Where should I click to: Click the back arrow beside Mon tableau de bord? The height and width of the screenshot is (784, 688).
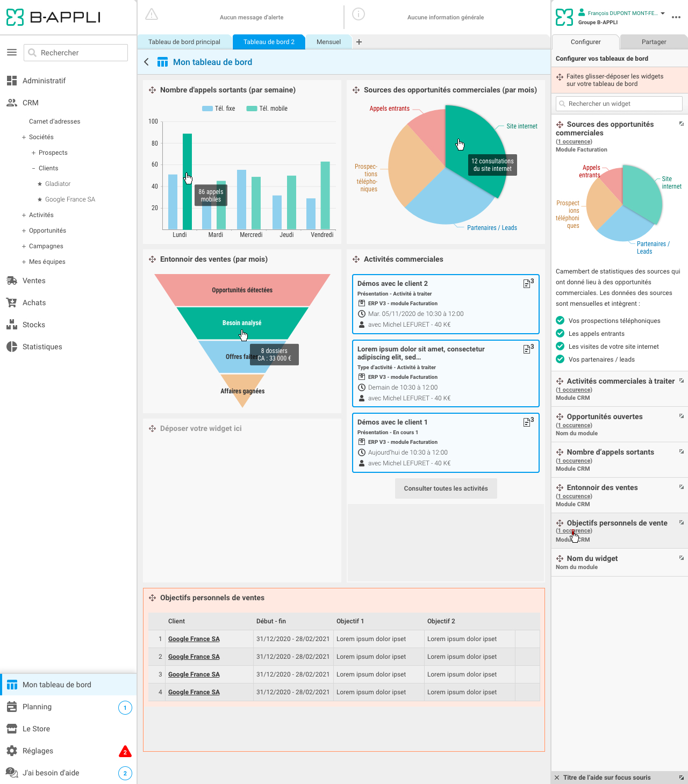pyautogui.click(x=147, y=62)
